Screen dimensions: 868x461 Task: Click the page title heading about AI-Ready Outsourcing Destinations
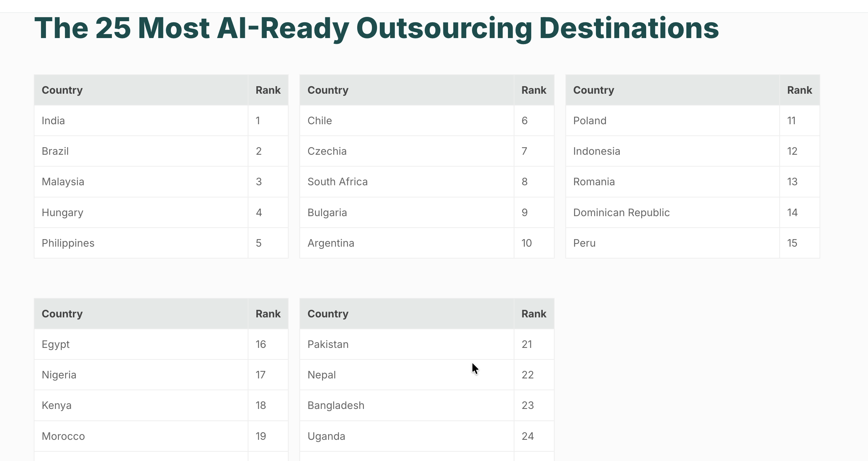pyautogui.click(x=377, y=28)
